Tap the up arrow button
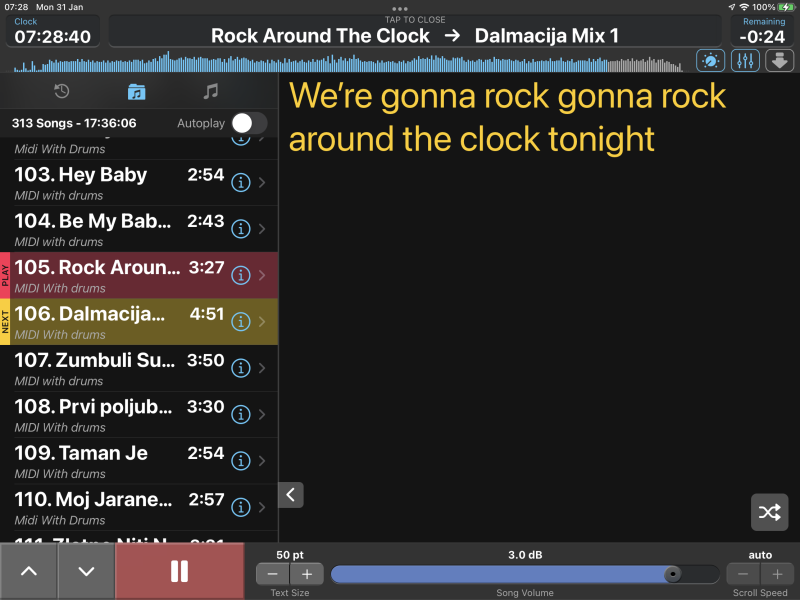 point(29,571)
